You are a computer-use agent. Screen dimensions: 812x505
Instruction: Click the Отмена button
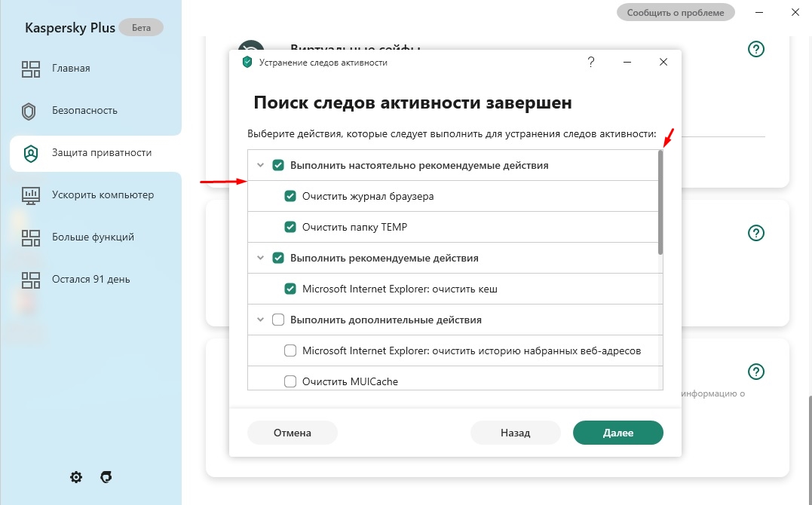293,433
